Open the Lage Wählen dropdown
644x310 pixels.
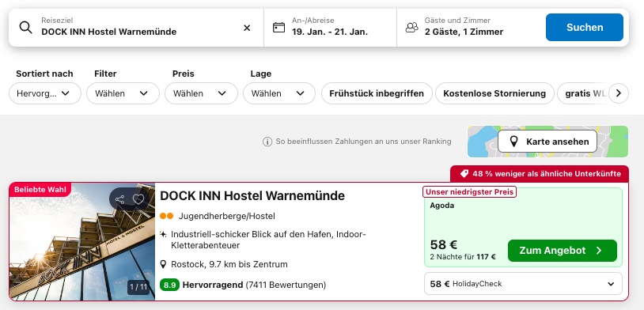[279, 93]
